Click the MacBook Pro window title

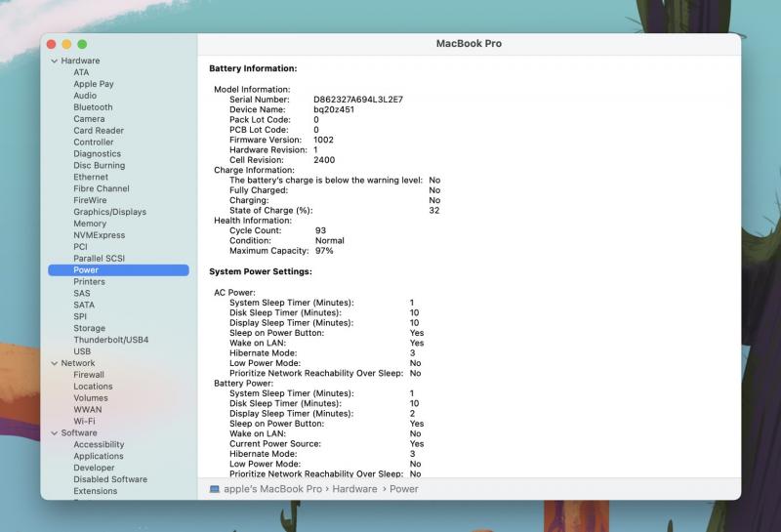point(469,44)
